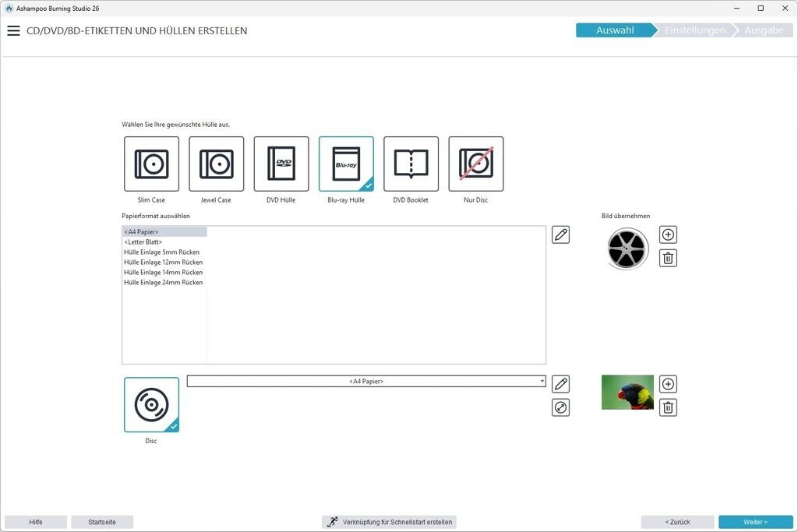The image size is (798, 532).
Task: Go to the Ausgabe step tab
Action: coord(764,30)
